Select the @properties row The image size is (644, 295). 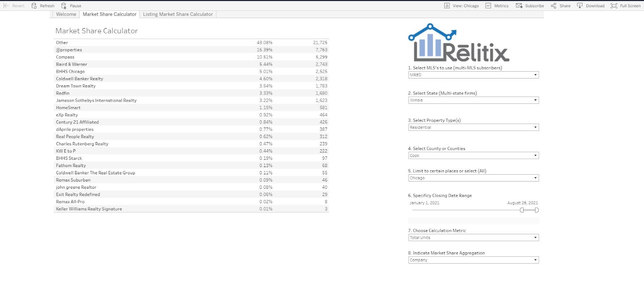coord(192,50)
